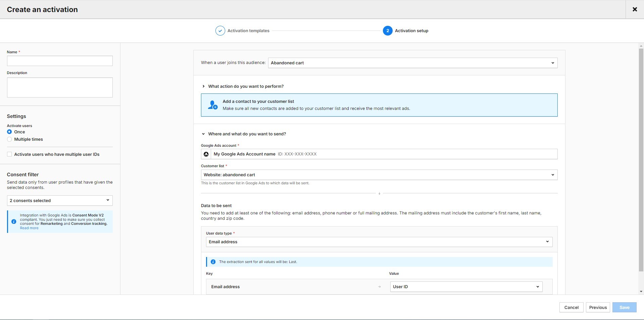Click the arrow between Email address key and value
The image size is (644, 320).
click(x=380, y=286)
